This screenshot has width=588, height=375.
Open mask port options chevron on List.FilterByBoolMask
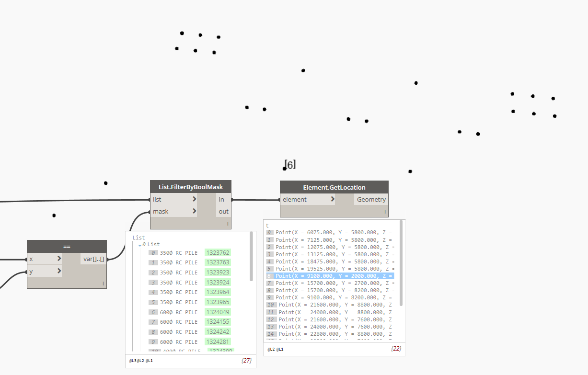[x=194, y=211]
